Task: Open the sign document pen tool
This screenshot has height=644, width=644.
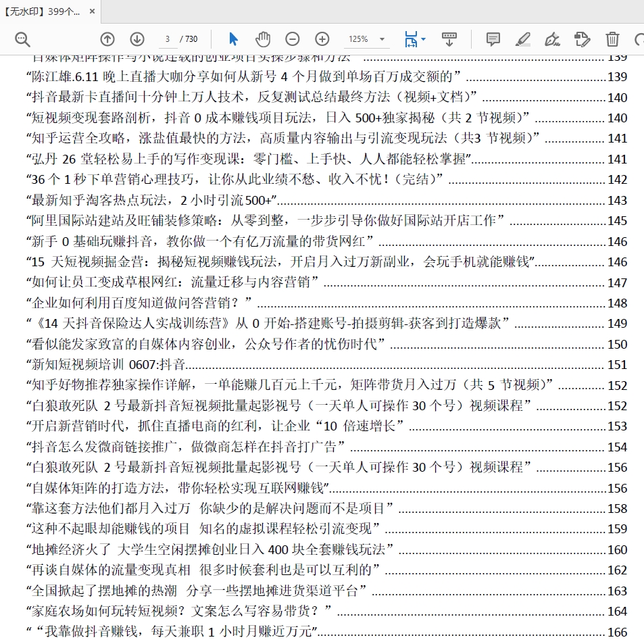Action: coord(552,39)
